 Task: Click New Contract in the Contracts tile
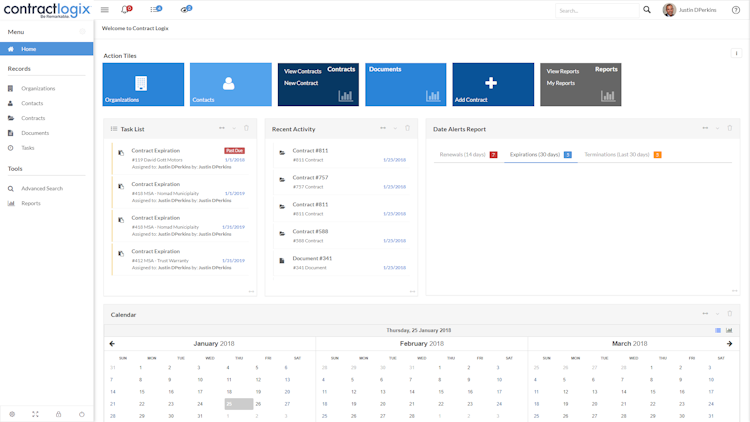click(301, 83)
